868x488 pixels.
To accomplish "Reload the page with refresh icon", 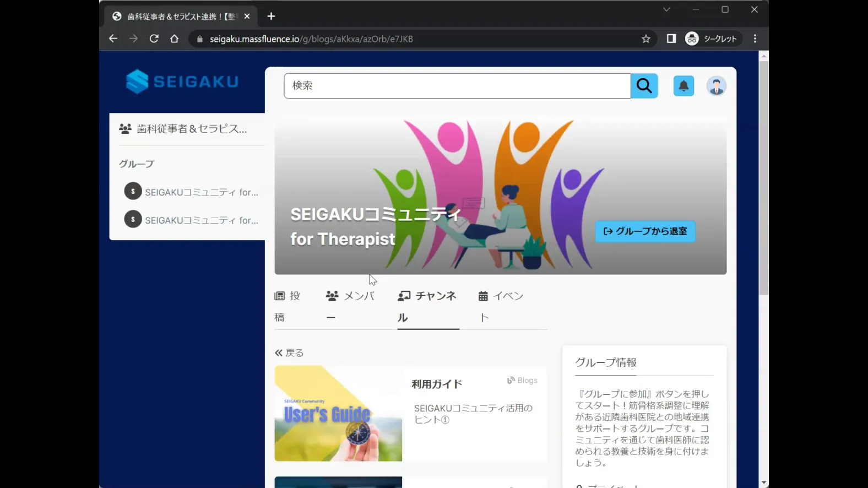I will coord(154,39).
